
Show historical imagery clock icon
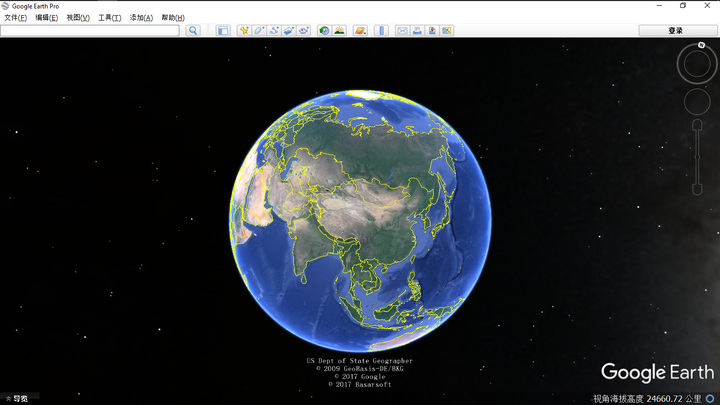[324, 30]
